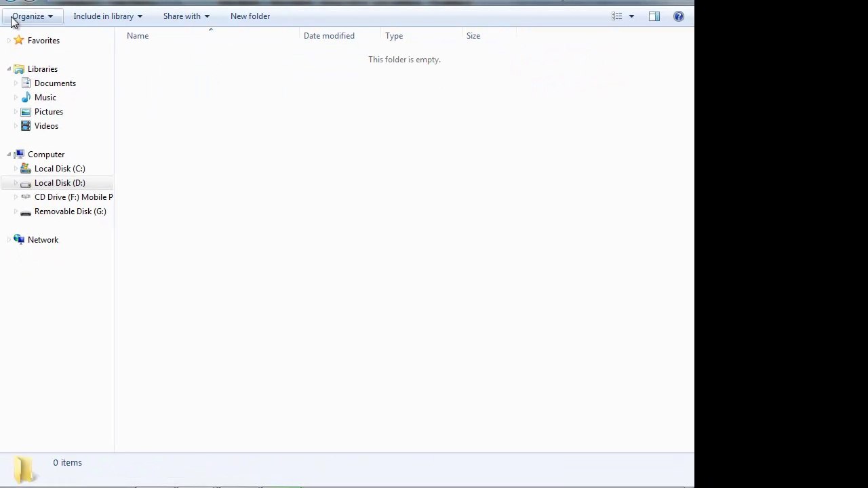The height and width of the screenshot is (488, 868).
Task: Open the view options dropdown arrow
Action: coord(631,16)
